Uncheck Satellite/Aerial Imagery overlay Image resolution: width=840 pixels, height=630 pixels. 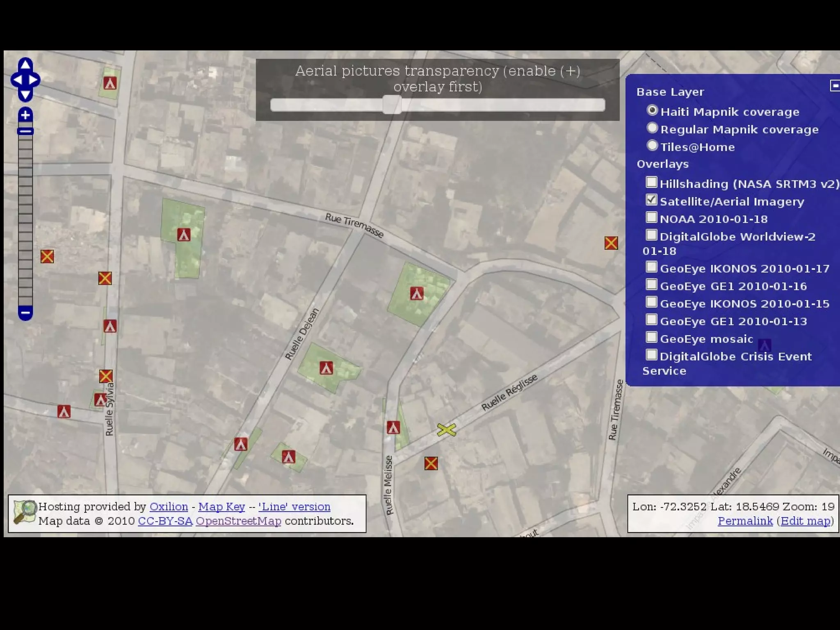651,200
